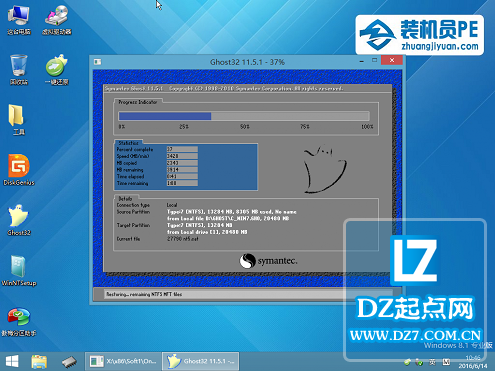Click the Ghost progress indicator bar
The height and width of the screenshot is (371, 495).
tap(244, 116)
